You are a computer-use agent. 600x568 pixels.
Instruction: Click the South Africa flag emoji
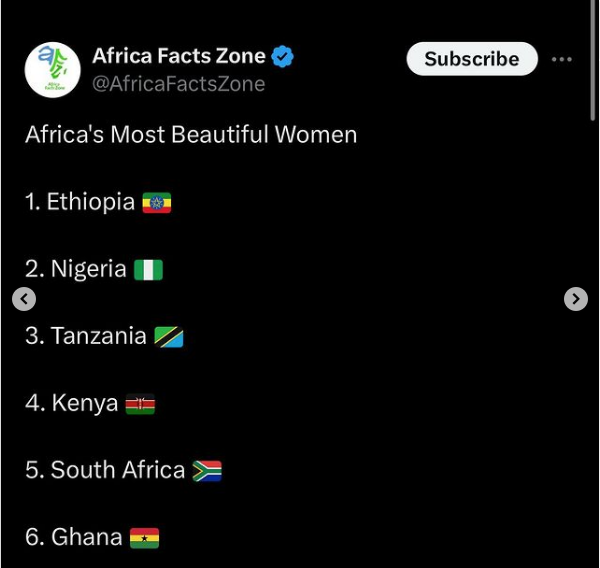[x=207, y=471]
